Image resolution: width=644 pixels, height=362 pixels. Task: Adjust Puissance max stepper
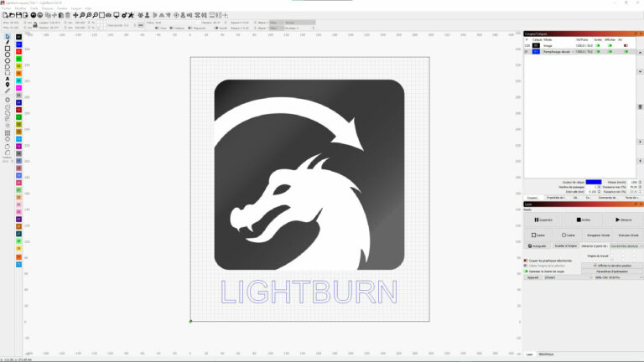[641, 187]
